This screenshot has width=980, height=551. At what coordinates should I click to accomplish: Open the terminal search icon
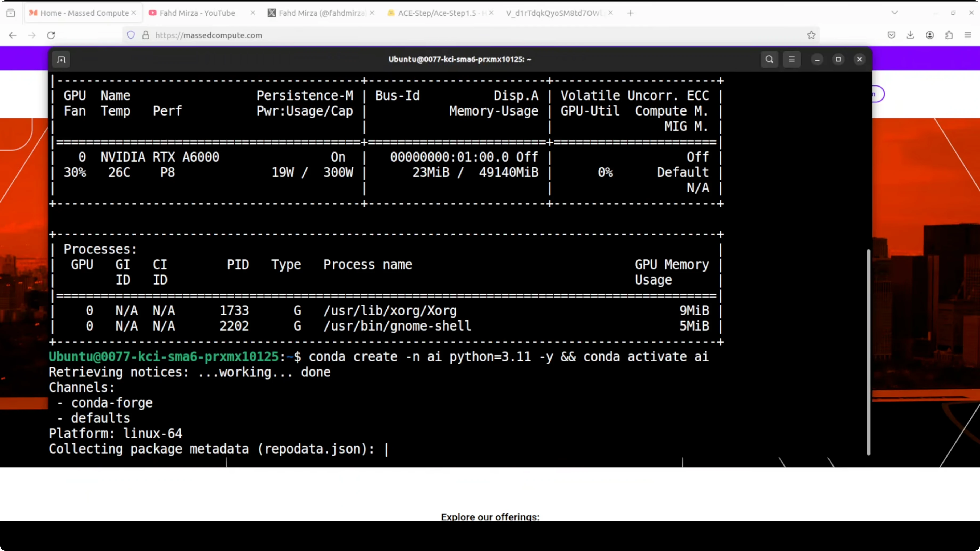tap(769, 59)
